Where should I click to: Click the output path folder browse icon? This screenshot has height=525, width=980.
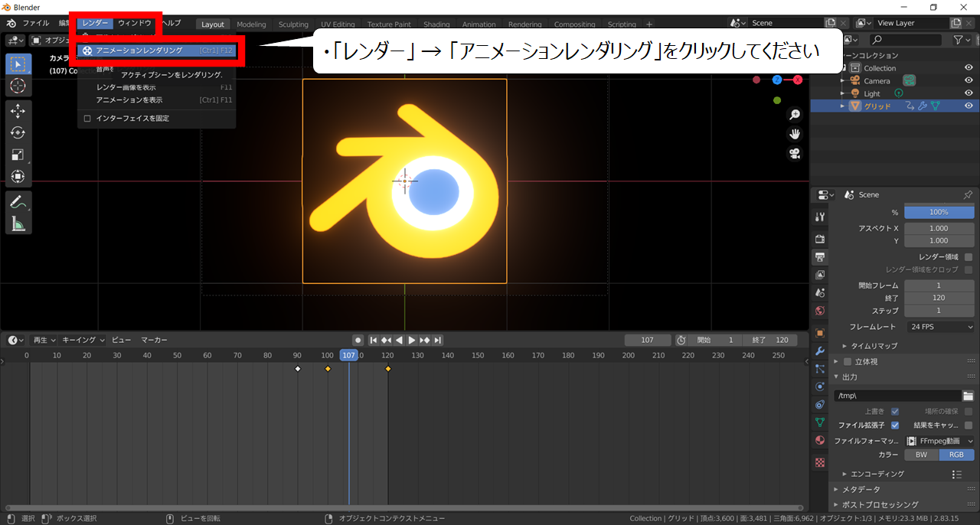click(969, 396)
